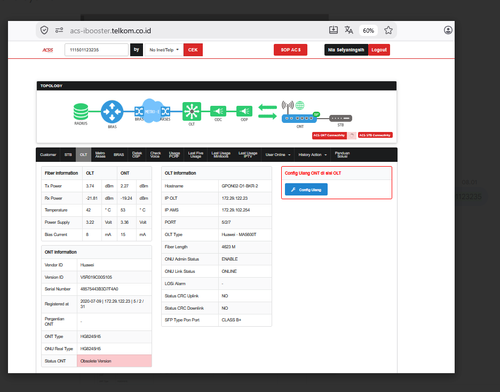
Task: Click the Fiber Length value
Action: [228, 247]
